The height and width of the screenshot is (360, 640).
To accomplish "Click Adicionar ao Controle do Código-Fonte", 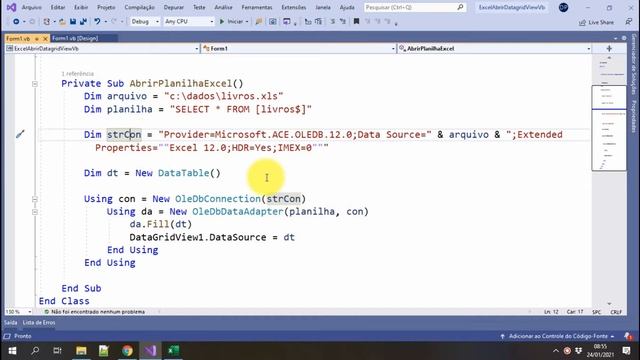I will [558, 336].
